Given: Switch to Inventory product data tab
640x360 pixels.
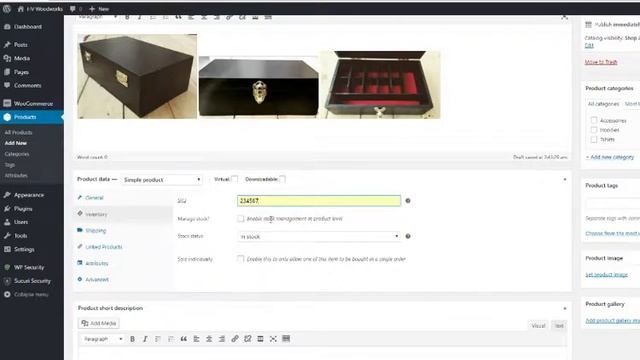Looking at the screenshot, I should point(96,214).
